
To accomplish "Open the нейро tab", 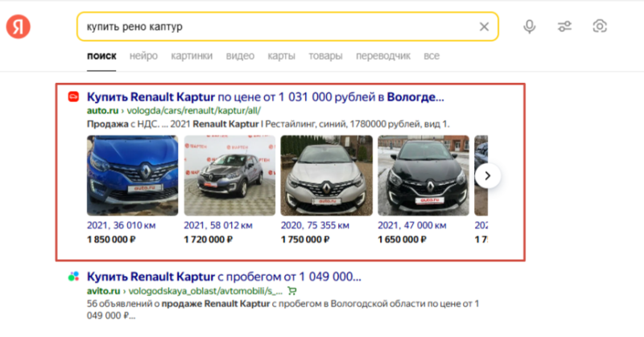I will pyautogui.click(x=143, y=56).
